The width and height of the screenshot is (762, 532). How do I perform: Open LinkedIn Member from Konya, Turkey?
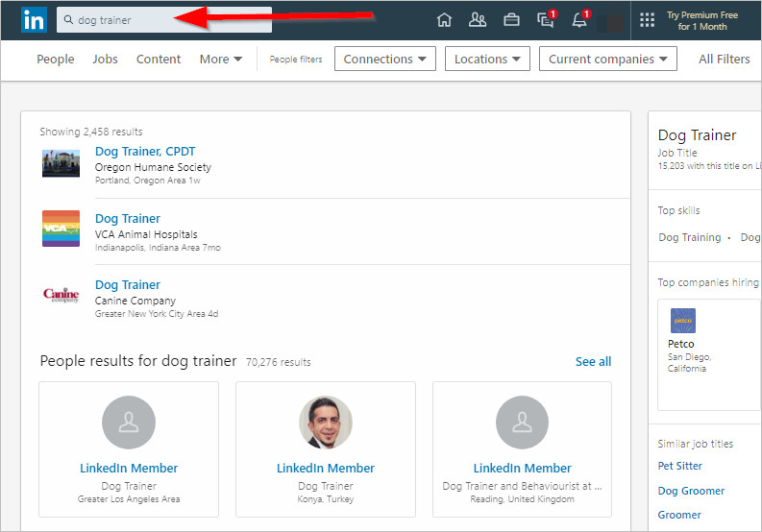(x=326, y=468)
